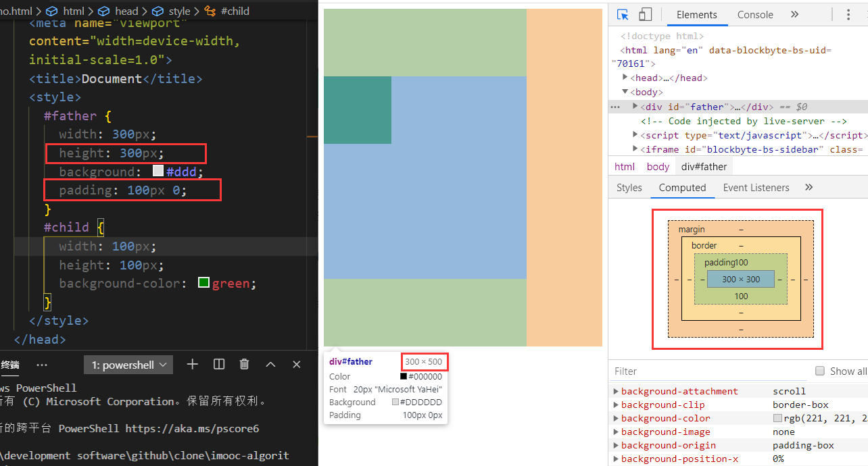Click rgb(221, 221 computed color swatch
This screenshot has height=466, width=868.
pyautogui.click(x=777, y=418)
